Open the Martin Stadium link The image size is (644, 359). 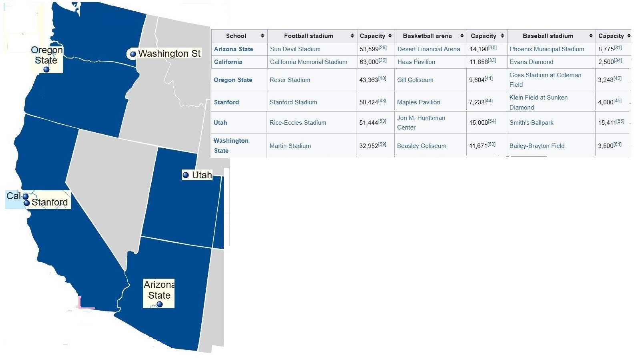290,146
